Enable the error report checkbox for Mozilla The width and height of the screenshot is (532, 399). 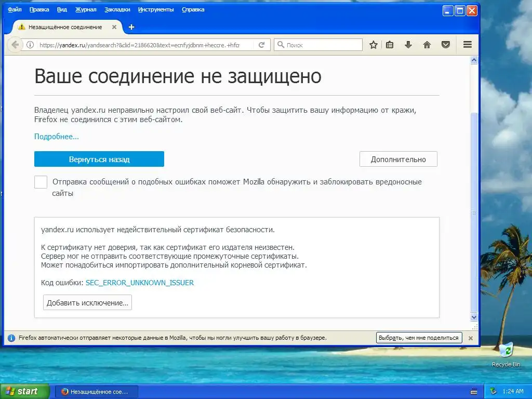(x=41, y=182)
